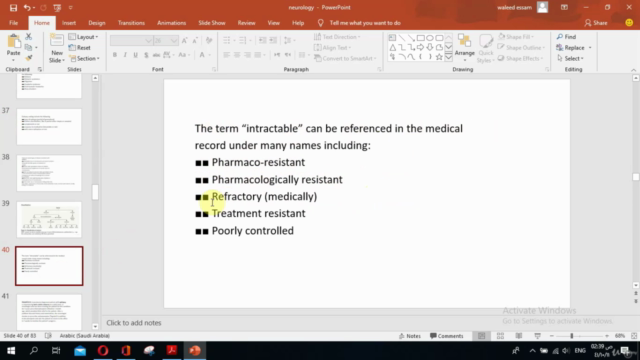Select slide 39 thumbnail with diagram
Image resolution: width=640 pixels, height=360 pixels.
pos(49,220)
